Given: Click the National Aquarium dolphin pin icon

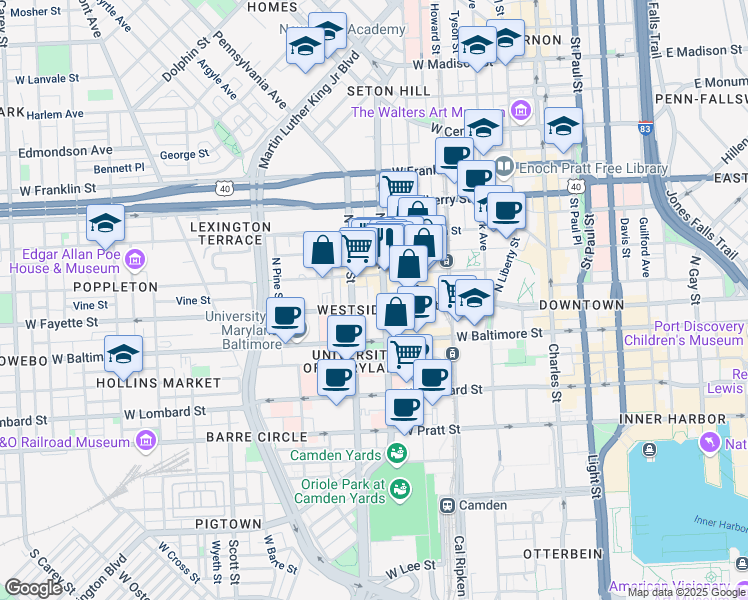Looking at the screenshot, I should [x=710, y=444].
